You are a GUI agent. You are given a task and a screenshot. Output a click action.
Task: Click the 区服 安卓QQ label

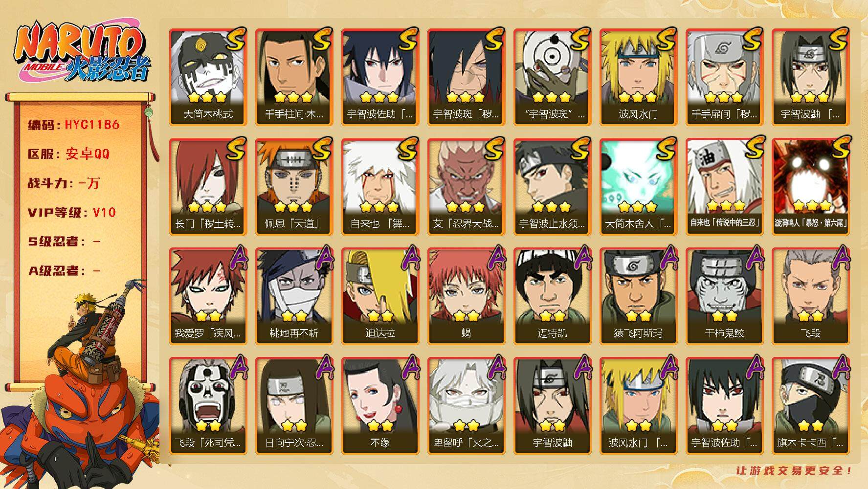point(68,154)
